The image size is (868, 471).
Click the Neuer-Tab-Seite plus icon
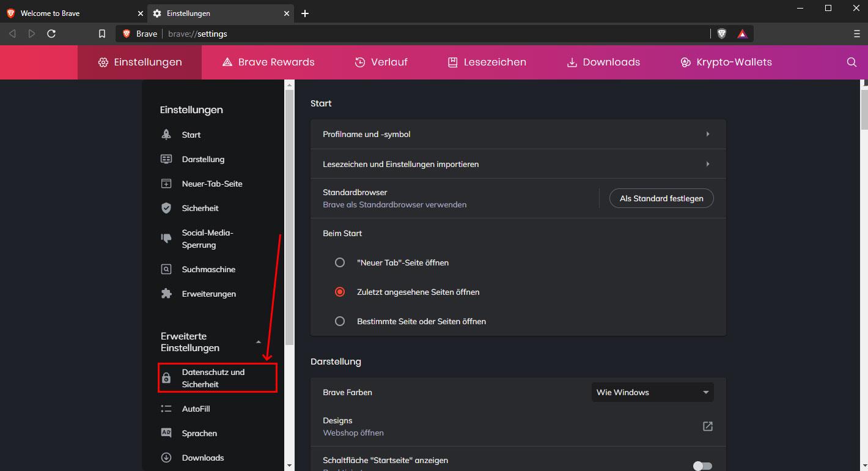click(166, 184)
